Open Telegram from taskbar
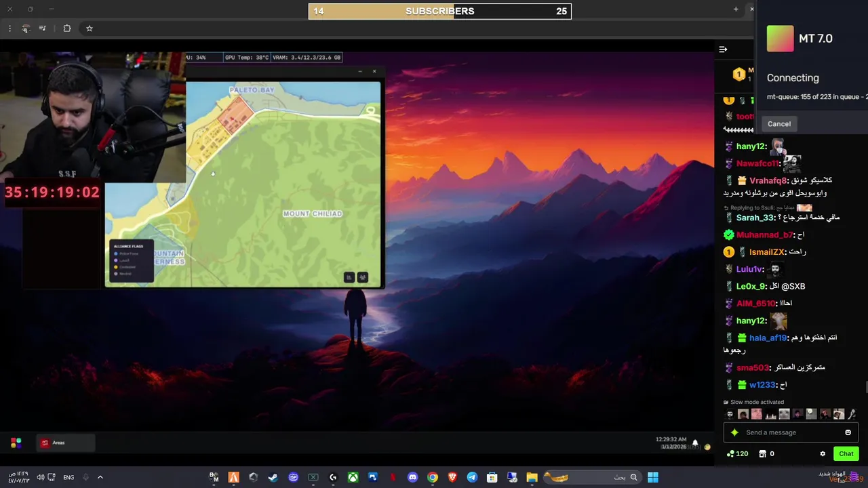Screen dimensions: 868x488 point(472,477)
